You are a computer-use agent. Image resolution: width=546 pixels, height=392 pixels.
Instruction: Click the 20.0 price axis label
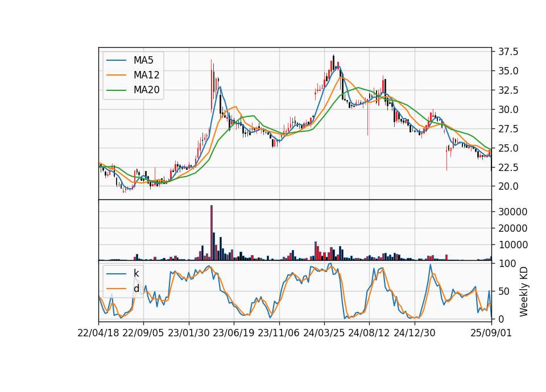(508, 186)
